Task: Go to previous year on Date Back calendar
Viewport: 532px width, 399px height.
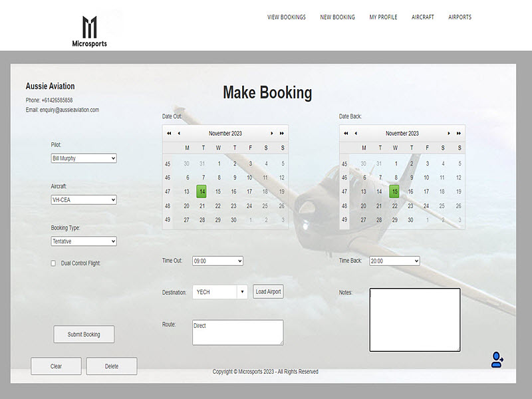Action: click(345, 133)
